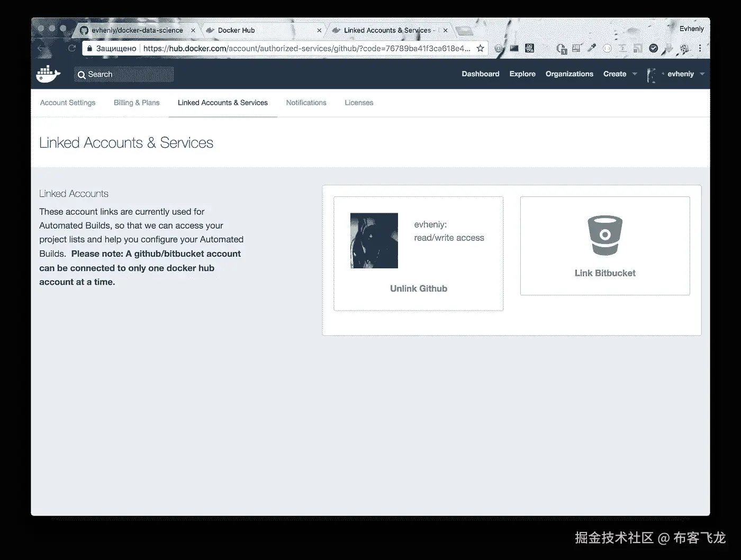The width and height of the screenshot is (741, 560).
Task: Click Create in the navbar
Action: pos(615,74)
